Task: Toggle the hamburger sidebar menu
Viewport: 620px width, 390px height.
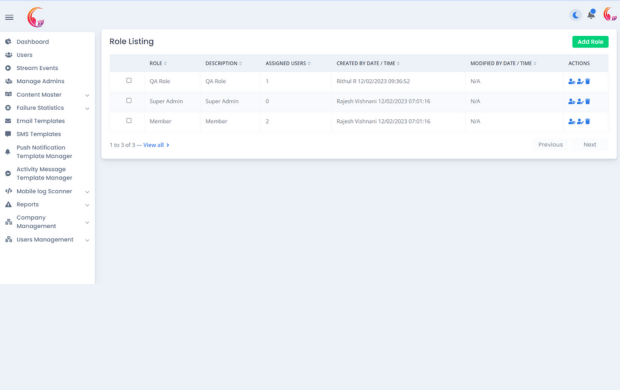Action: 9,17
